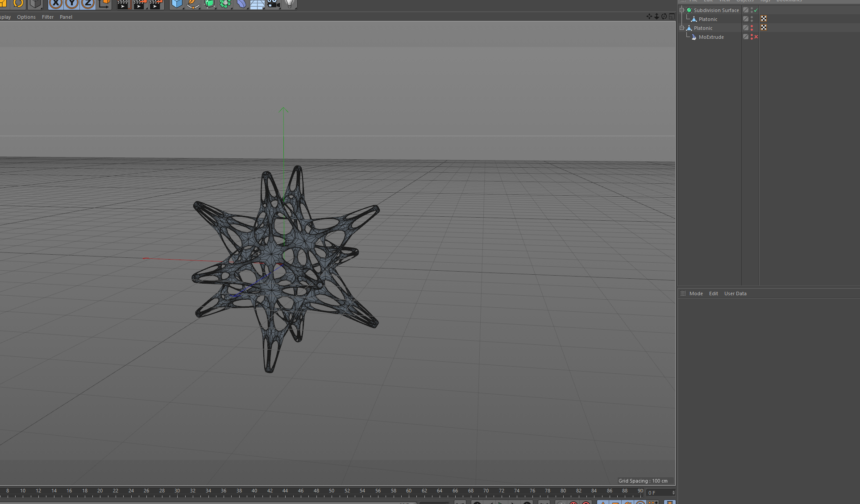The image size is (860, 504).
Task: Collapse the Subdivision Surface hierarchy
Action: pyautogui.click(x=682, y=10)
